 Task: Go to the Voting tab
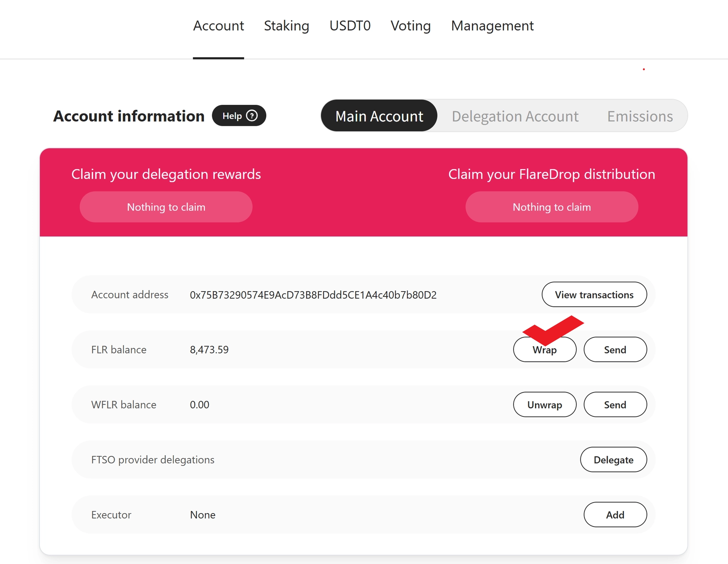tap(410, 26)
